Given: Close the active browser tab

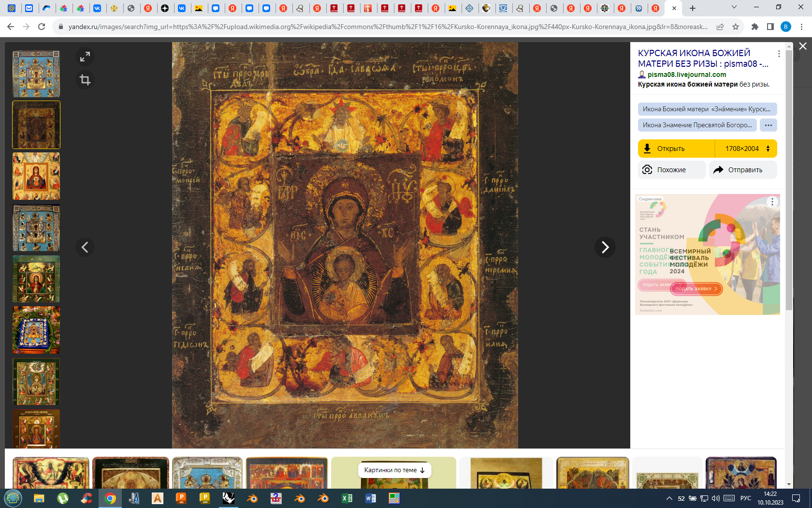Looking at the screenshot, I should click(674, 8).
